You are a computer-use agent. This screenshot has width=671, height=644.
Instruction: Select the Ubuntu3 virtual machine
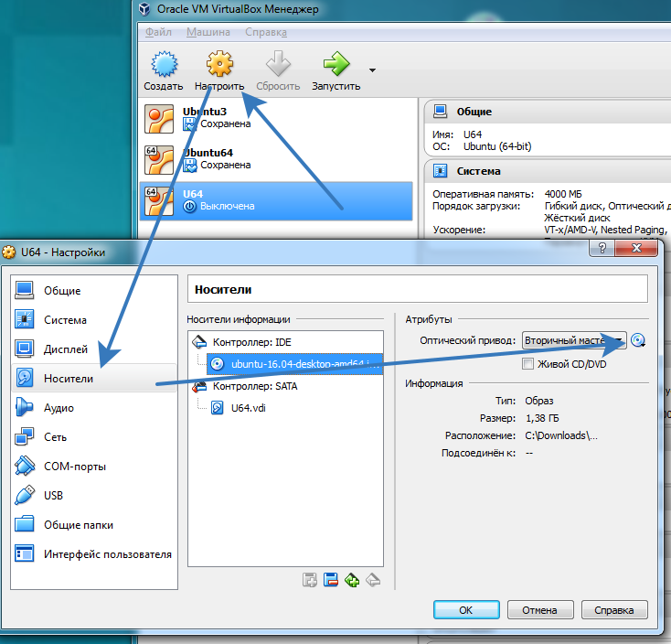[203, 112]
